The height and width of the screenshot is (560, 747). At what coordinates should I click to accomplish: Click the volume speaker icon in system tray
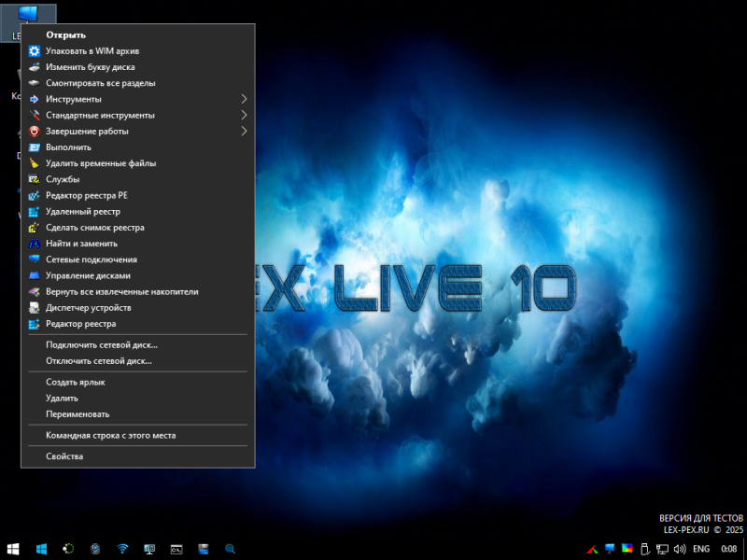click(x=679, y=549)
